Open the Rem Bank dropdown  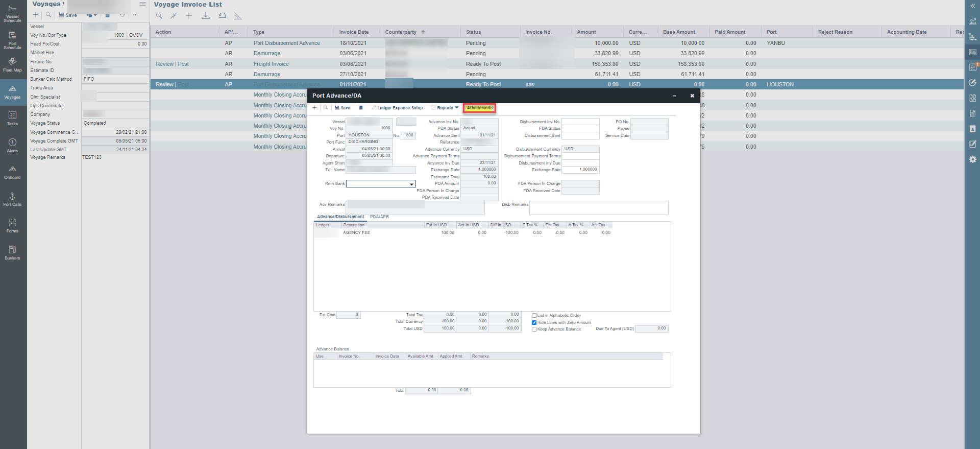(x=411, y=184)
